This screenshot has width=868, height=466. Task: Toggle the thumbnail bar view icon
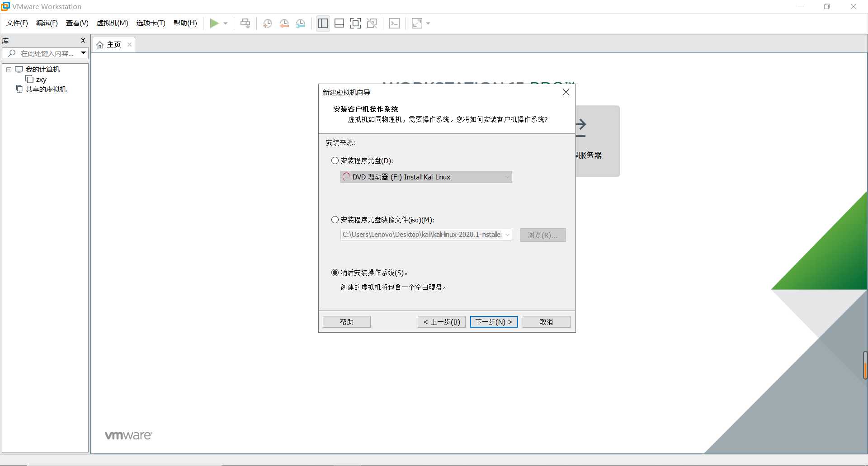point(339,24)
